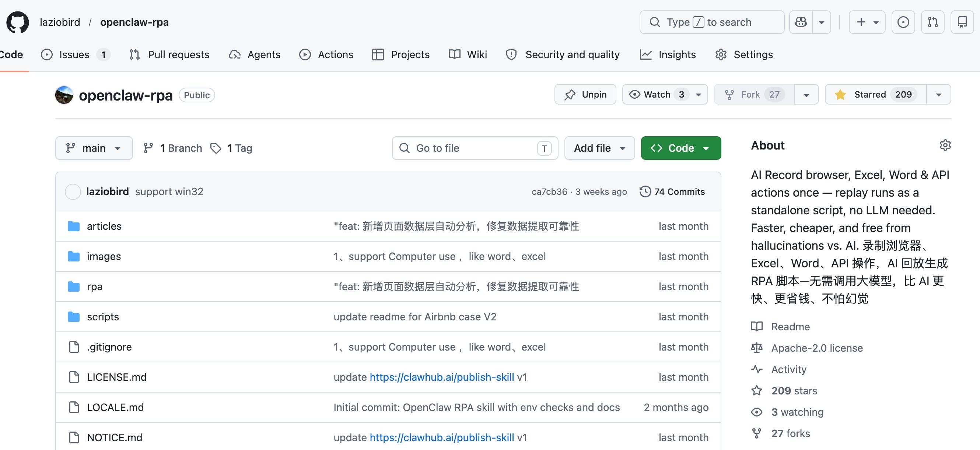Open the articles folder
This screenshot has height=450, width=980.
tap(104, 226)
